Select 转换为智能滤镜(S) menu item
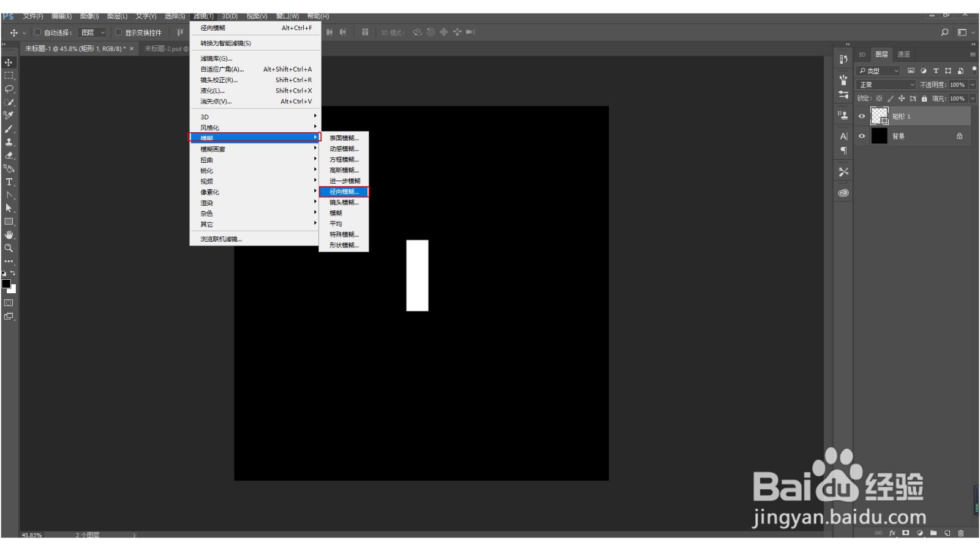This screenshot has width=980, height=551. [x=255, y=43]
